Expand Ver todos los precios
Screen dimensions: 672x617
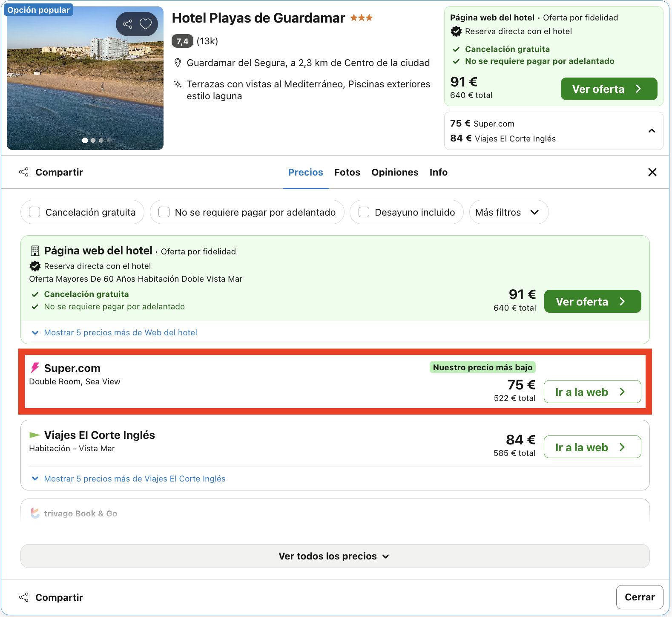[x=335, y=556]
